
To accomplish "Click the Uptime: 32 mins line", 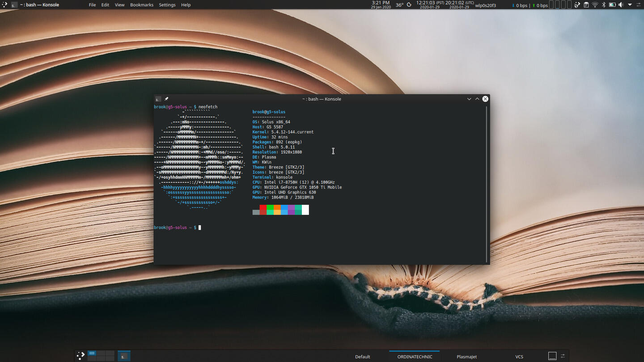I will [270, 137].
